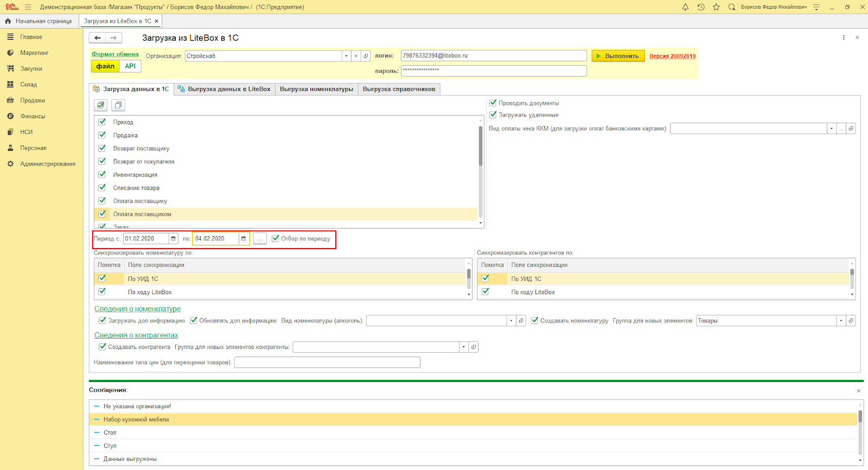Screen dimensions: 868x470
Task: Click Наименование типа цен input field
Action: point(327,362)
